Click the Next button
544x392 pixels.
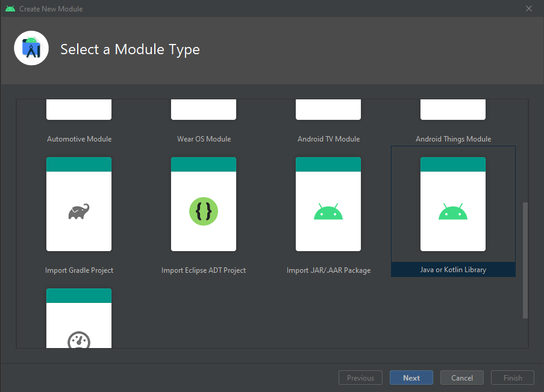click(411, 378)
